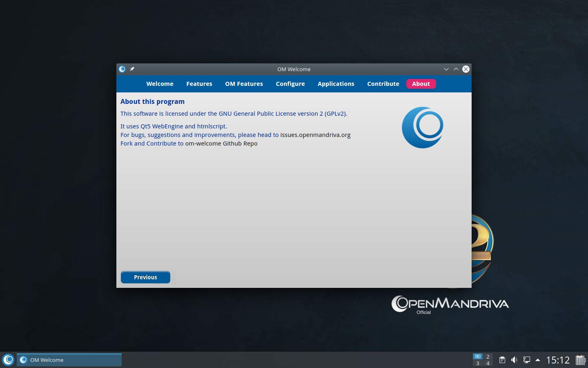
Task: Click the OM Welcome taskbar entry
Action: click(x=69, y=360)
